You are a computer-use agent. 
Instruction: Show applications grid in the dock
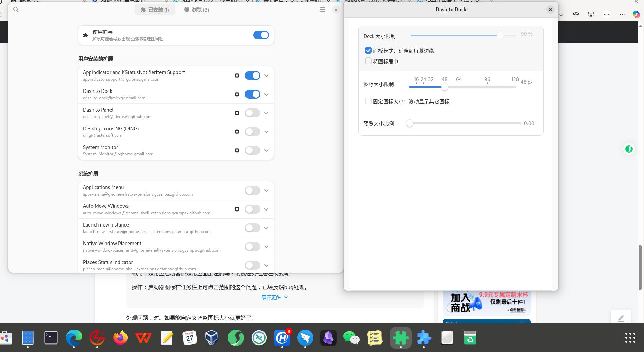click(x=630, y=338)
